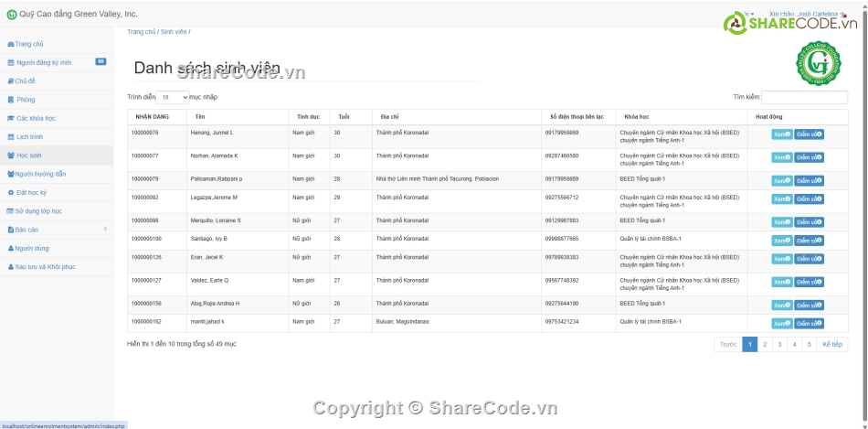Open the Phòng sidebar item
This screenshot has height=429, width=868.
tap(26, 100)
